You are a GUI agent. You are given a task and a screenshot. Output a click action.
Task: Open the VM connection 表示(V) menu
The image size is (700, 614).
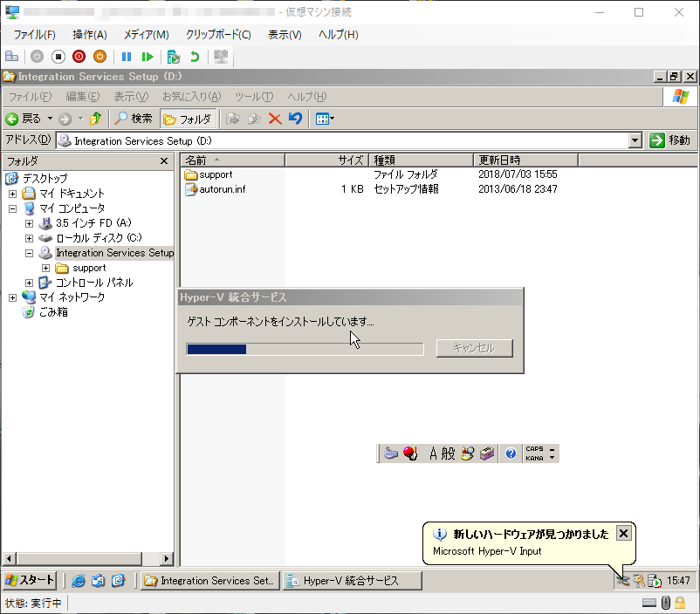[x=285, y=35]
